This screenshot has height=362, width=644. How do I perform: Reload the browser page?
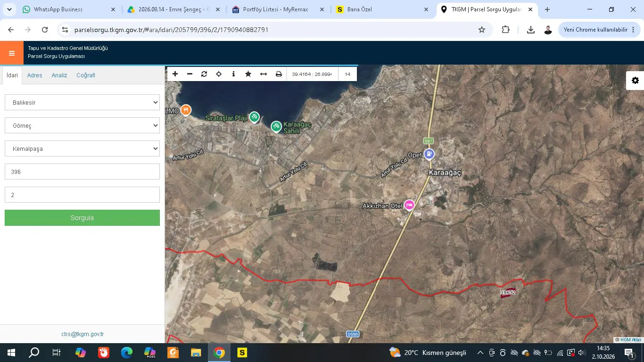[x=45, y=30]
